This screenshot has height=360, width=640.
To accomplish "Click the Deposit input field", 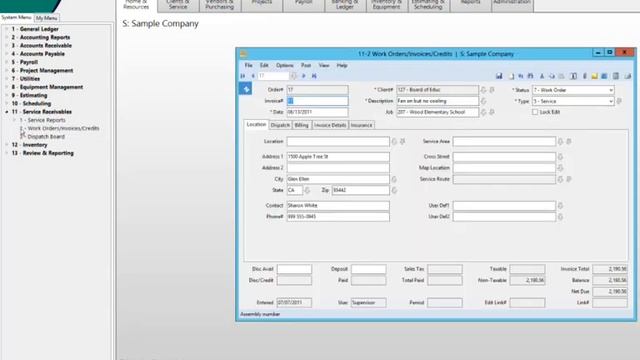I will [369, 269].
